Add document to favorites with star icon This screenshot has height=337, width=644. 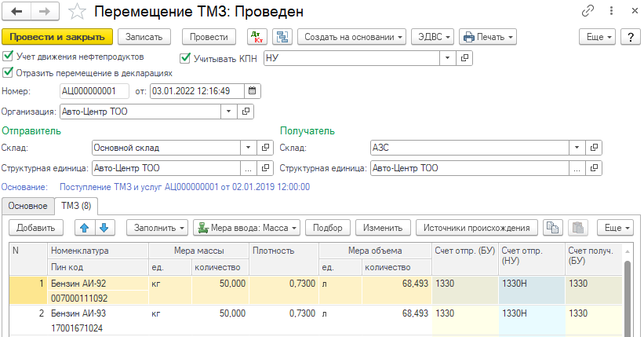click(x=77, y=13)
